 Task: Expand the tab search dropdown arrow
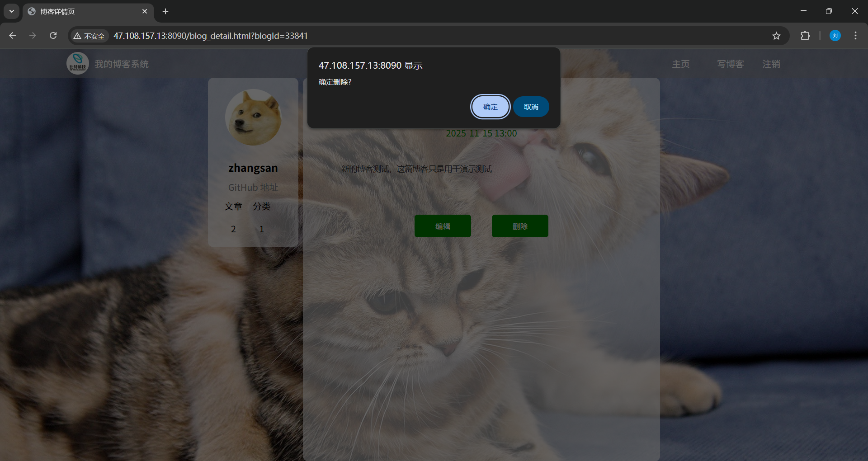12,11
